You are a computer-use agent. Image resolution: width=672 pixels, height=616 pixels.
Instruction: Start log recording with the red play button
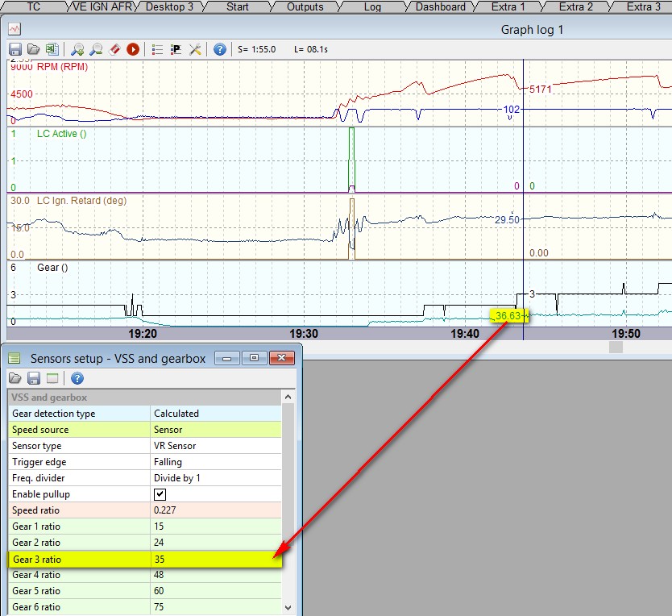(131, 49)
